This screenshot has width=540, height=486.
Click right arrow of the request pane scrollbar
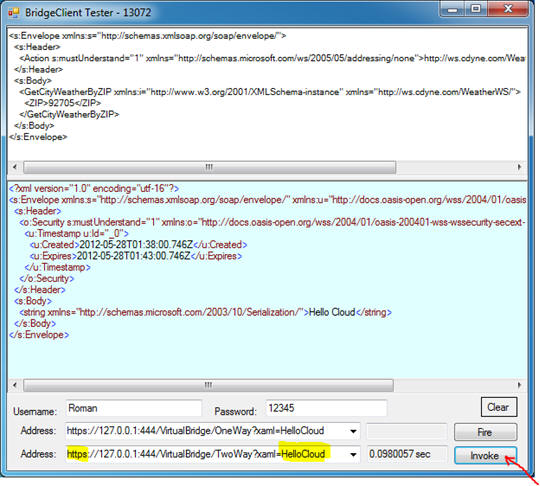[519, 167]
